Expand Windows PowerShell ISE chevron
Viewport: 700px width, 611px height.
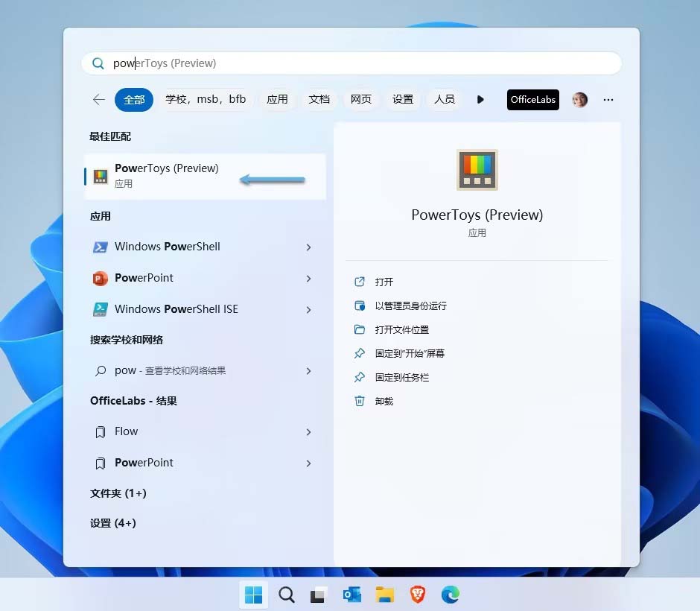point(308,310)
